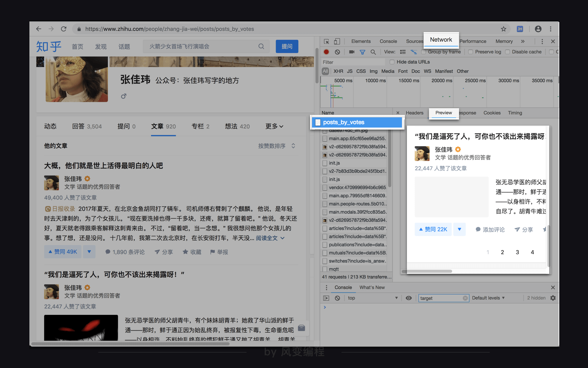Open the network filter funnel icon
The image size is (588, 368).
pyautogui.click(x=362, y=52)
